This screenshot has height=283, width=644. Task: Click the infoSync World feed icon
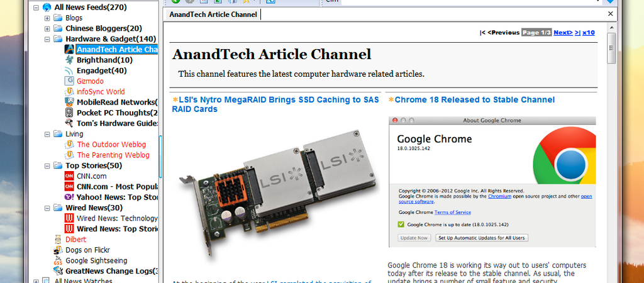(x=69, y=92)
